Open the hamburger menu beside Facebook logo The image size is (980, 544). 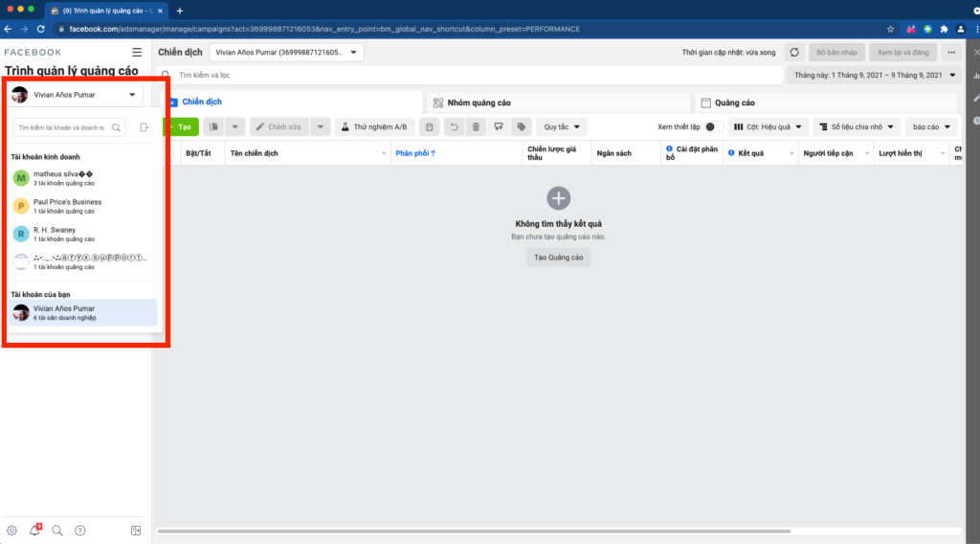(x=136, y=53)
